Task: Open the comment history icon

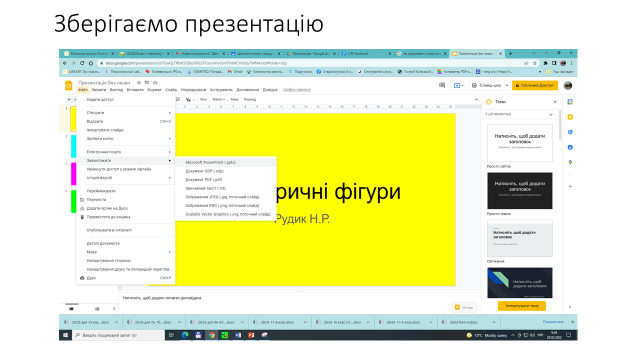Action: click(x=442, y=85)
